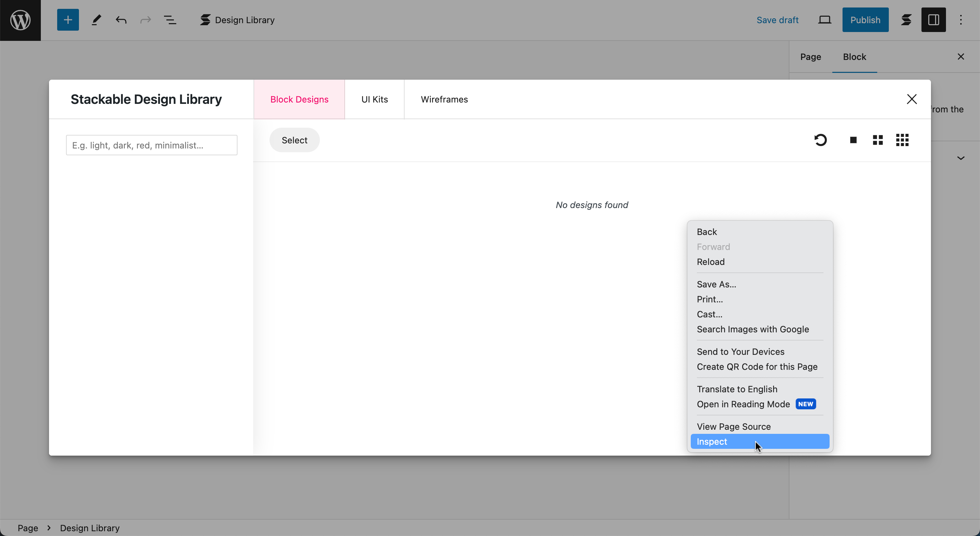The image size is (980, 536).
Task: Open the UI Kits tab
Action: point(374,99)
